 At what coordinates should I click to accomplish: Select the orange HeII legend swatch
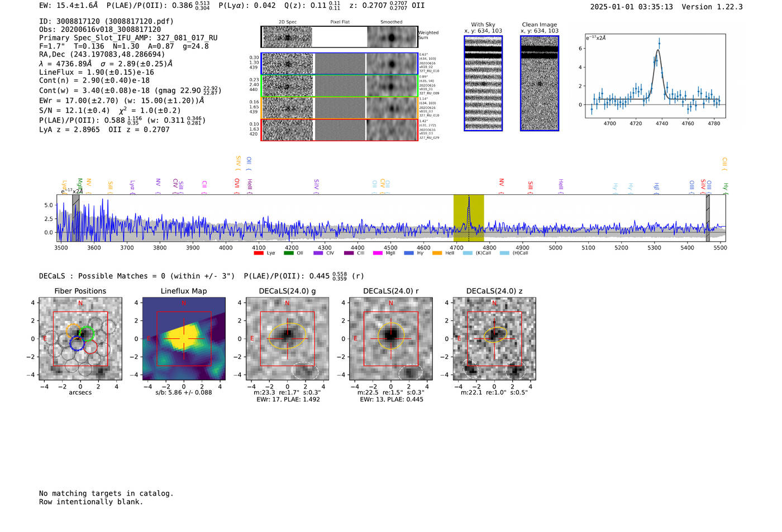(437, 253)
